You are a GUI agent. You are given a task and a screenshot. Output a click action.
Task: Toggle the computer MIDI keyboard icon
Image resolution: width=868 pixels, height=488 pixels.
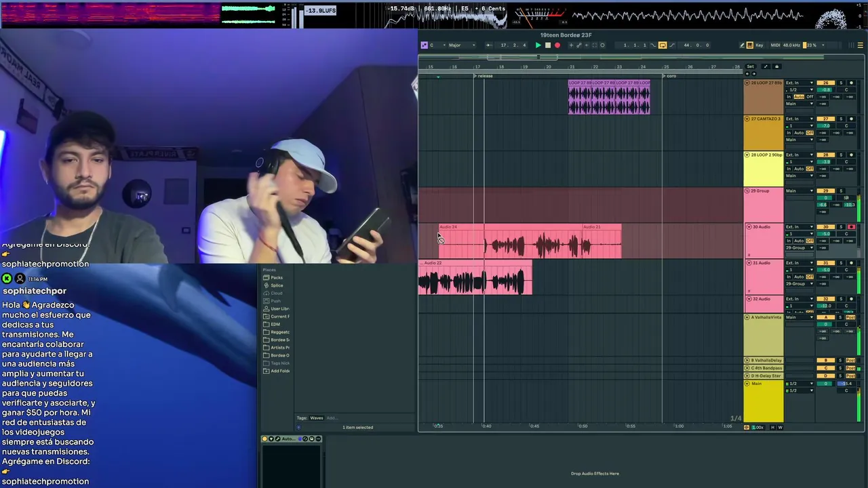750,45
